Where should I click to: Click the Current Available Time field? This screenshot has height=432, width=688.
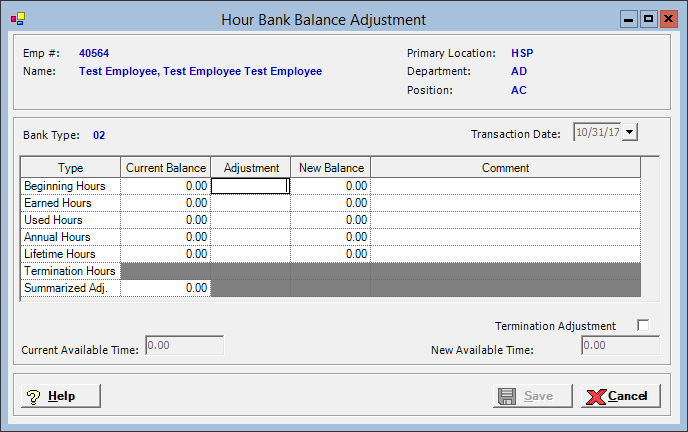[x=185, y=346]
